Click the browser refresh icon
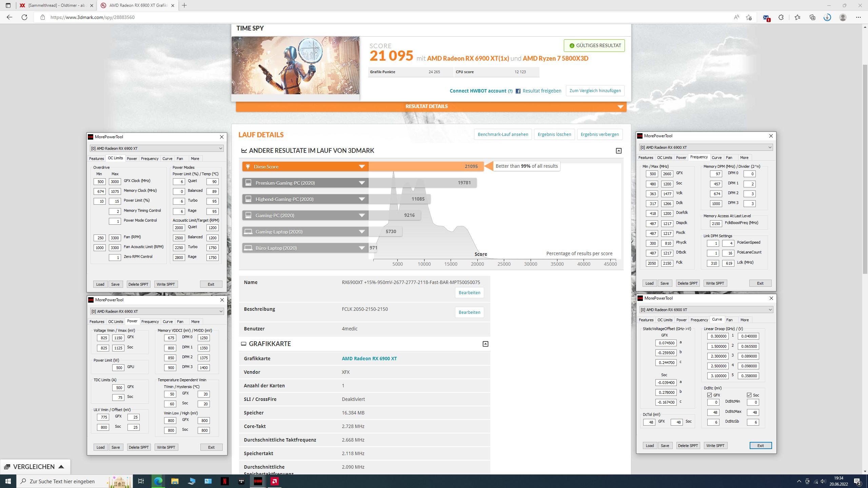 point(24,17)
